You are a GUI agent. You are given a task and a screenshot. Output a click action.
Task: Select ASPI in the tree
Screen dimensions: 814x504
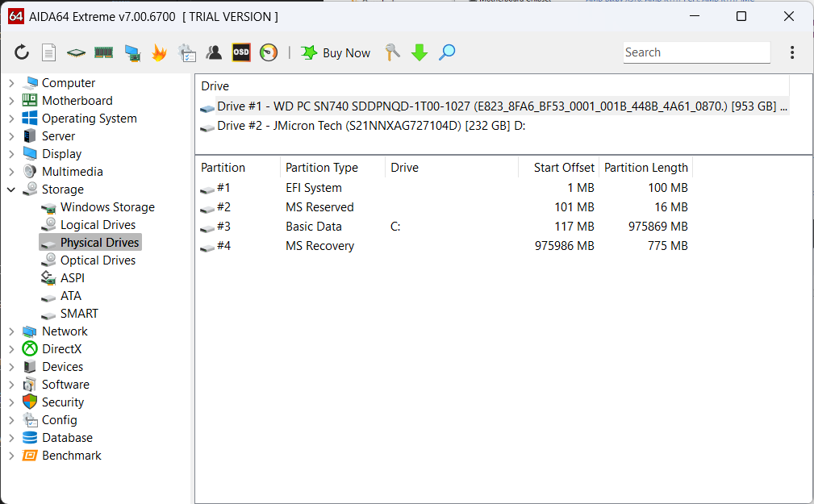coord(72,278)
